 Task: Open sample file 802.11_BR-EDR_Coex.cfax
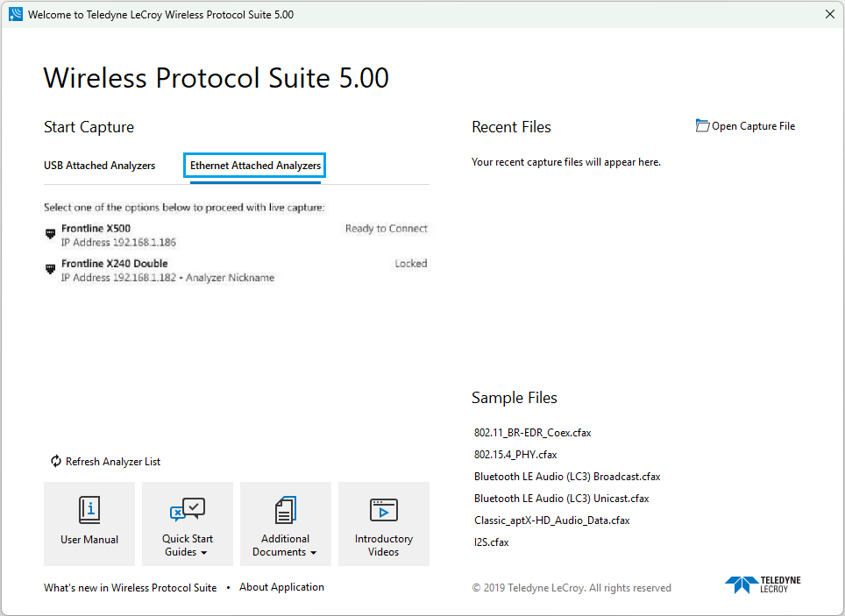click(532, 433)
